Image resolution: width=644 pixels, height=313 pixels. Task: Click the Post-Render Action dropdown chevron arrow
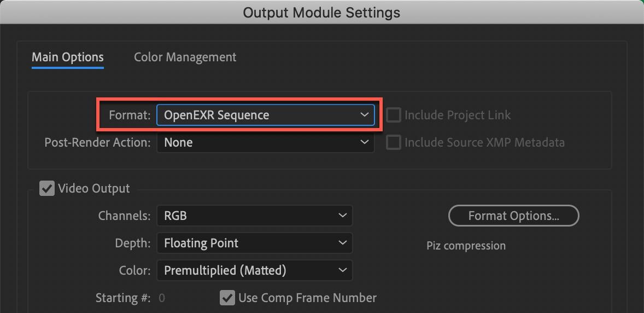coord(364,142)
